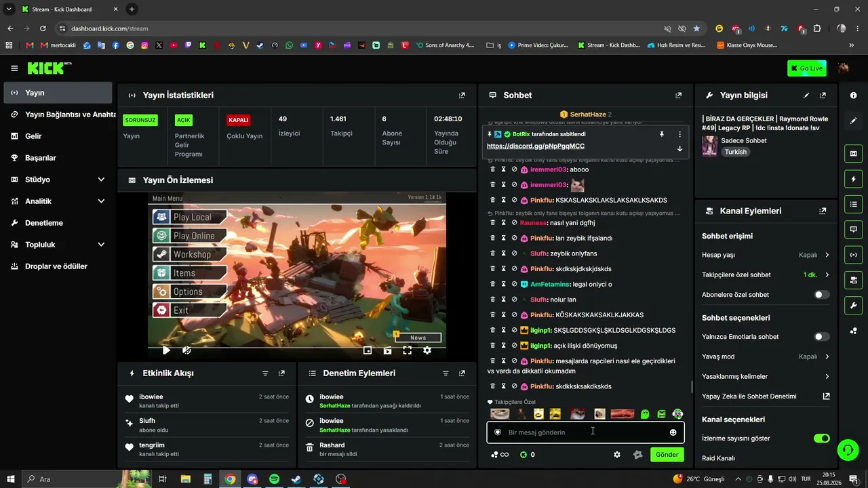Open Yayın Bağlantısı ve Anahtarı page
The image size is (868, 488).
[58, 115]
